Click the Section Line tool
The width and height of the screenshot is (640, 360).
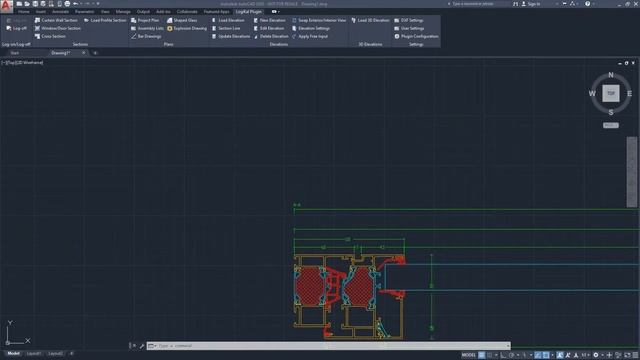click(x=226, y=28)
